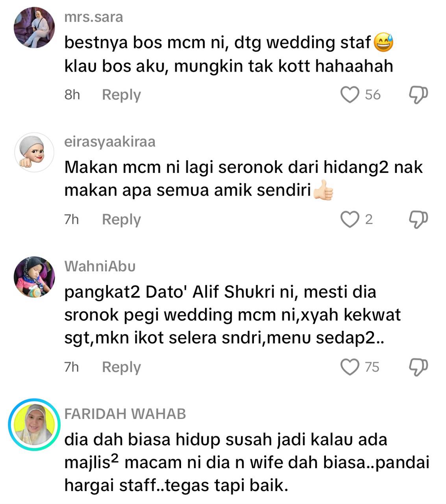446x504 pixels.
Task: Open the FARIDAH WAHAB username link
Action: (x=125, y=414)
